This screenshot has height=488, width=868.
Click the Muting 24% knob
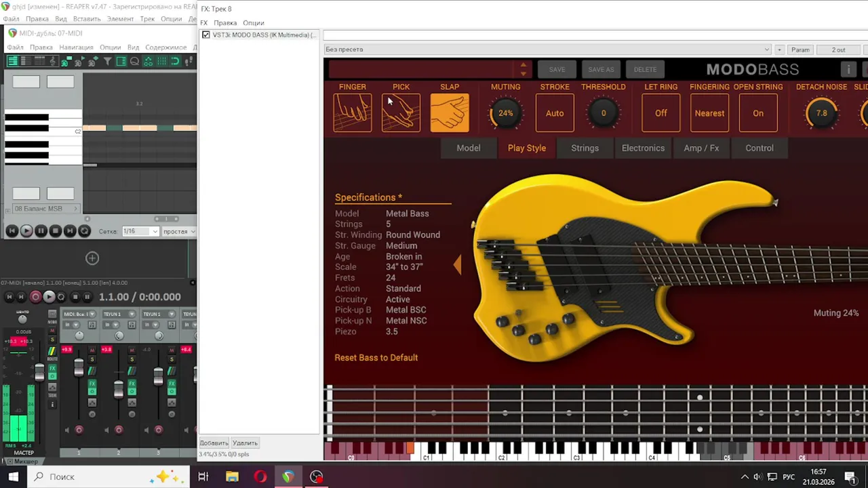click(506, 113)
